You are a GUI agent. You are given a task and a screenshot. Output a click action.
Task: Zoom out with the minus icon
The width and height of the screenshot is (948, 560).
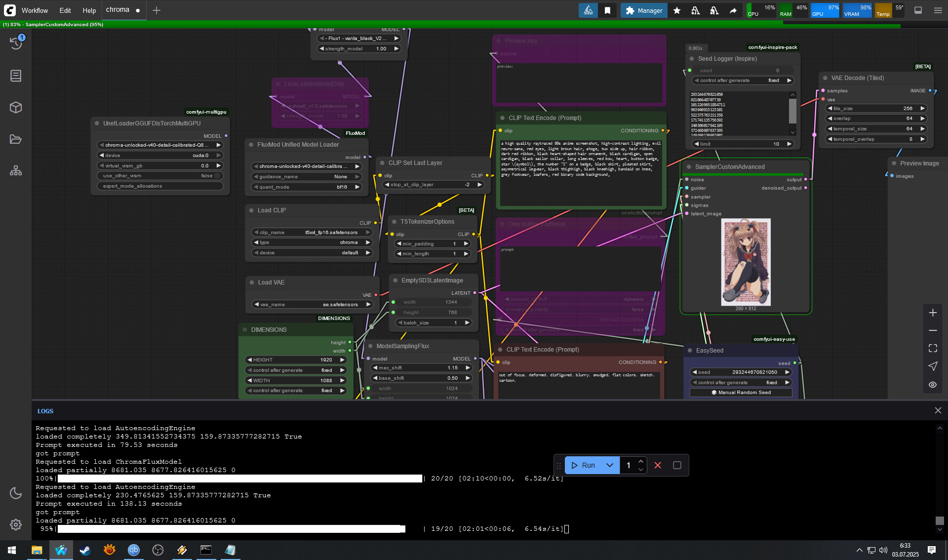pyautogui.click(x=933, y=330)
